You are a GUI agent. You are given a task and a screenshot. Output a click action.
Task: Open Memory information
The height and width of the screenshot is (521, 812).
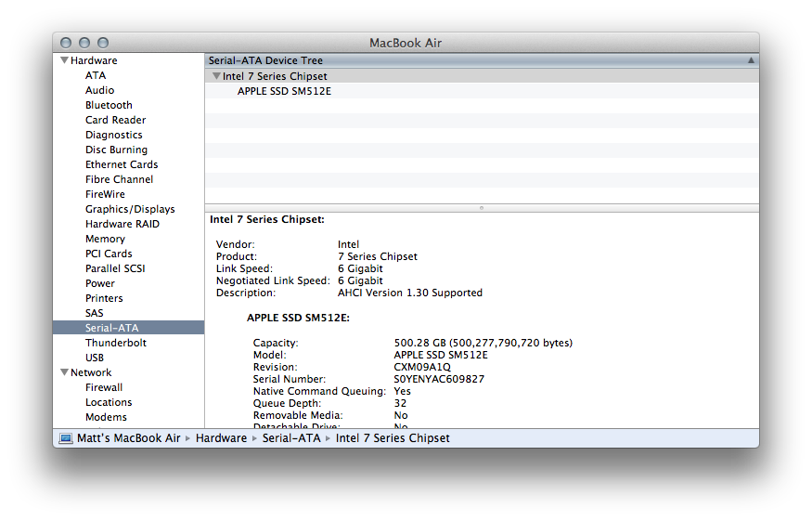[x=105, y=239]
